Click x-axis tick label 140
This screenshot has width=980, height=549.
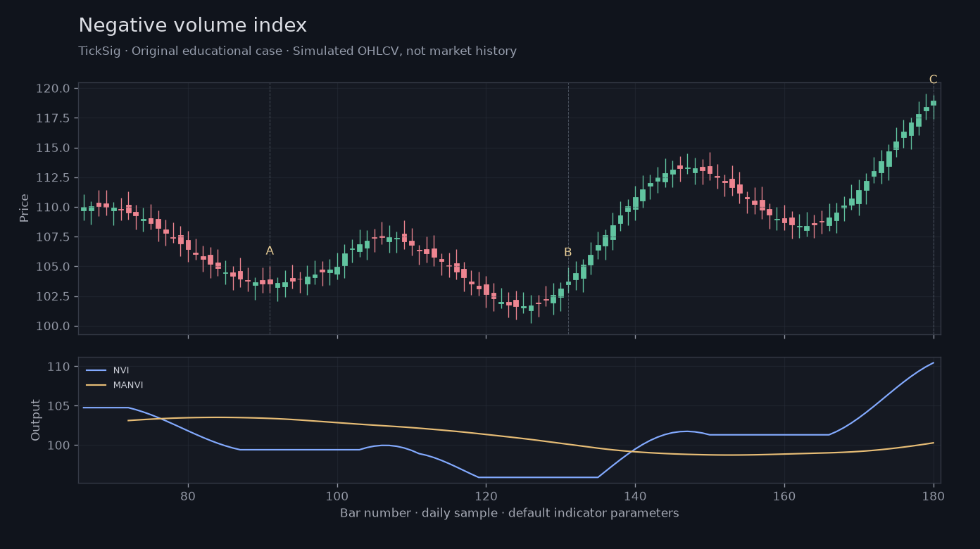[635, 495]
